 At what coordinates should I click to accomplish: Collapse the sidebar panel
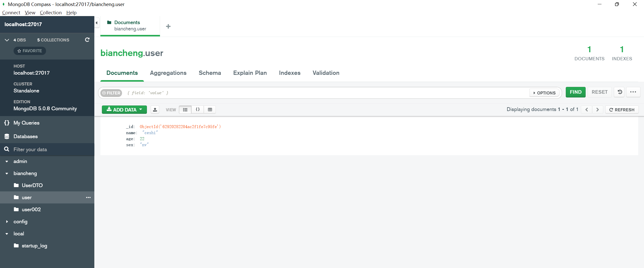coord(97,23)
